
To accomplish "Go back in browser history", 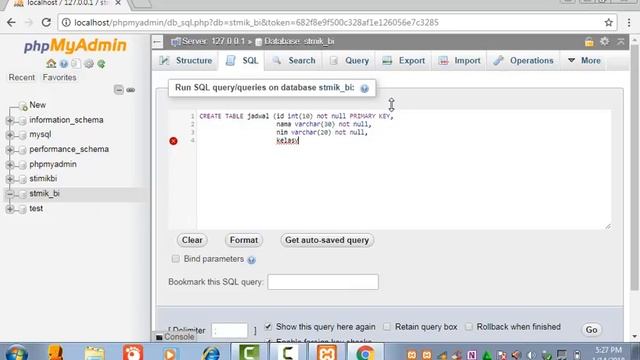I will 11,22.
